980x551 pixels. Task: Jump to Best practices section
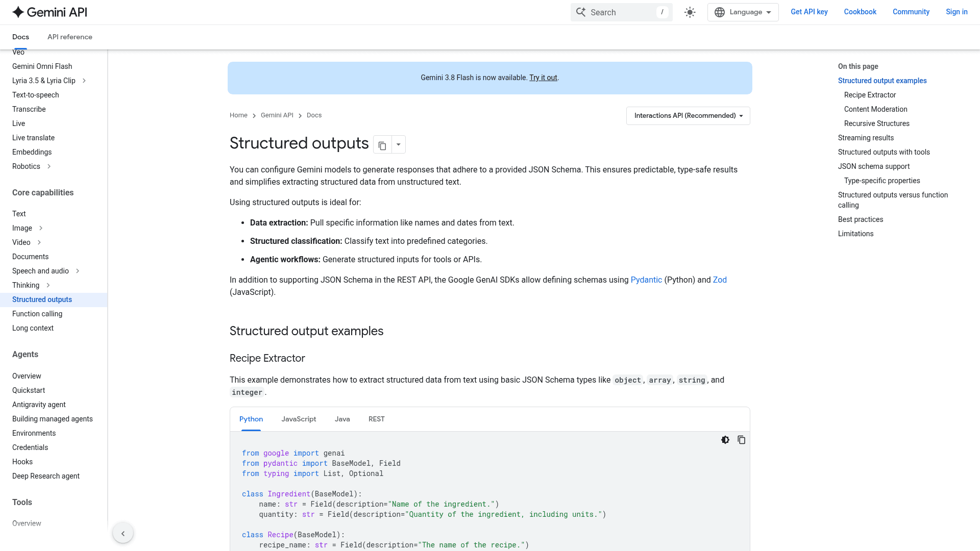point(861,219)
